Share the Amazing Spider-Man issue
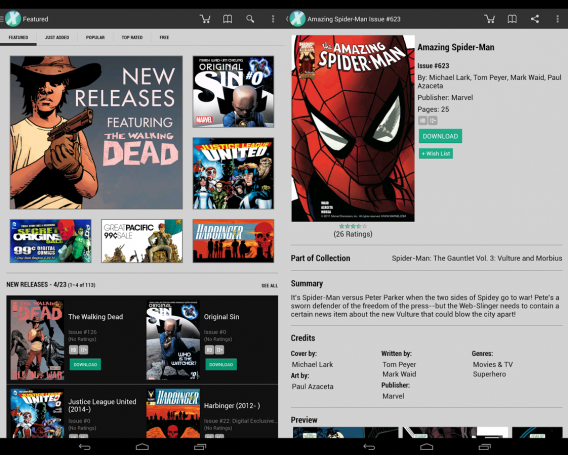The height and width of the screenshot is (456, 568). pos(535,19)
